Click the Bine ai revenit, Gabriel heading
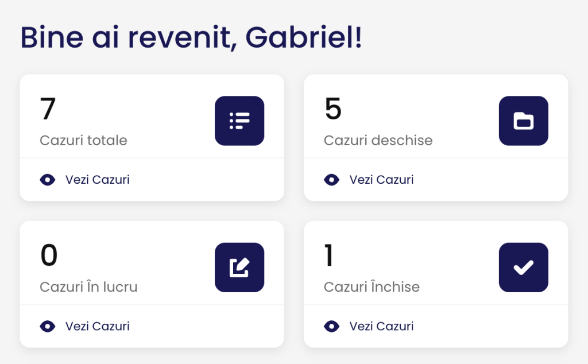 pos(191,37)
